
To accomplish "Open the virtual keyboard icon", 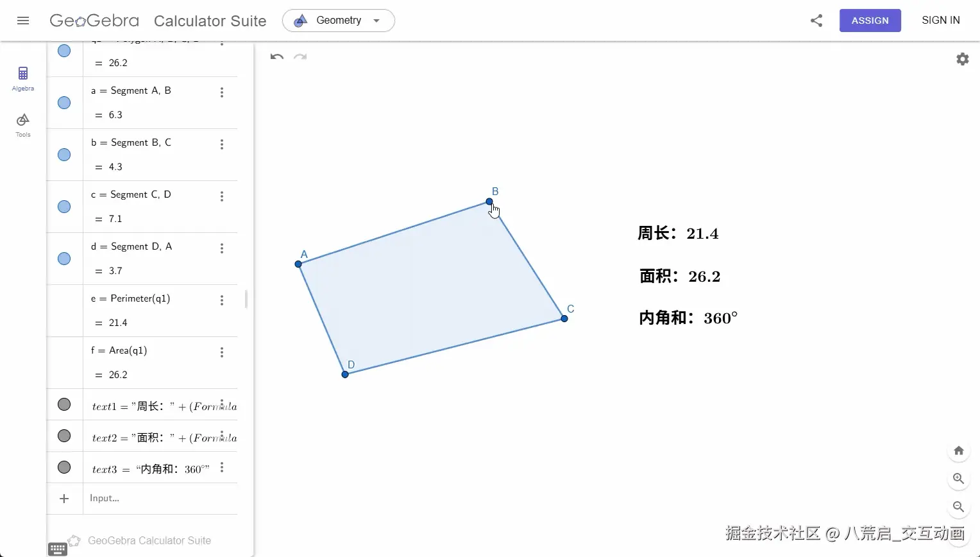I will [x=57, y=549].
